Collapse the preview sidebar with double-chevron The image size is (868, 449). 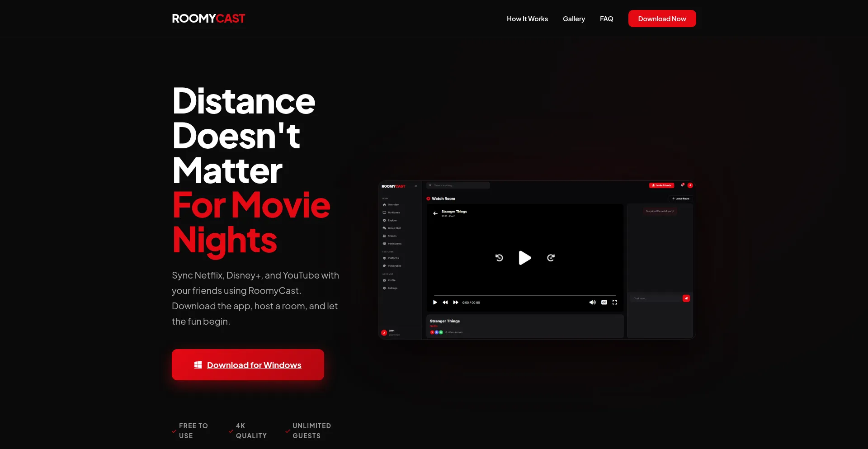click(416, 186)
